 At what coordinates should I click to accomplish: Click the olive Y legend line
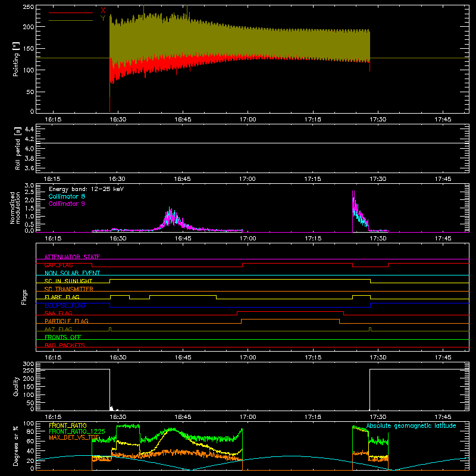click(x=71, y=20)
